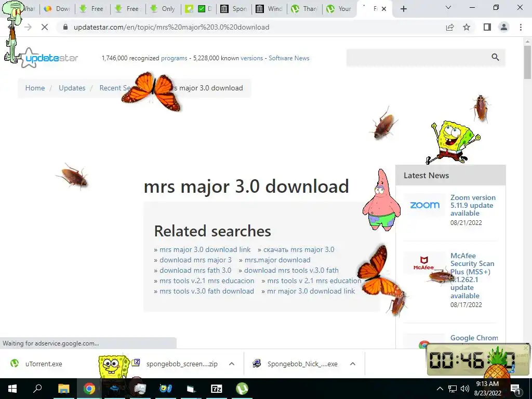Click the page vertical scrollbar thumb
This screenshot has height=399, width=532.
coord(527,62)
